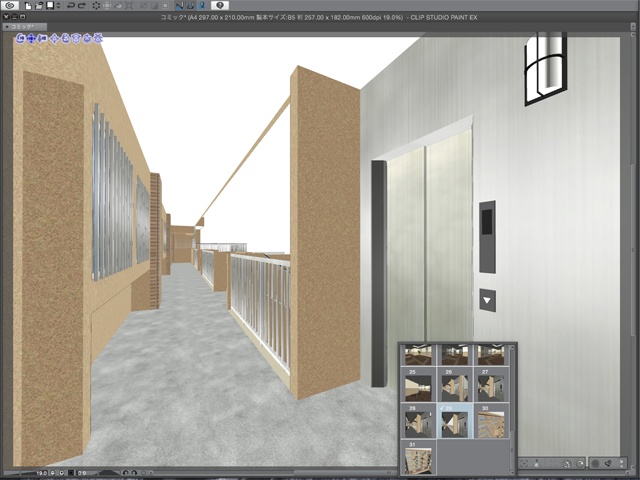This screenshot has width=640, height=480.
Task: Click the Open file folder icon
Action: coord(39,5)
